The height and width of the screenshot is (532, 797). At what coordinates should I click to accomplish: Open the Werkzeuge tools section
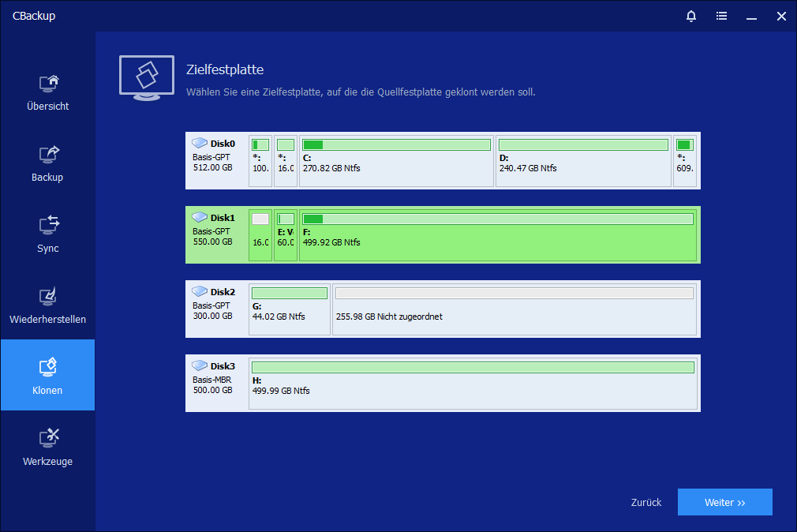click(47, 447)
